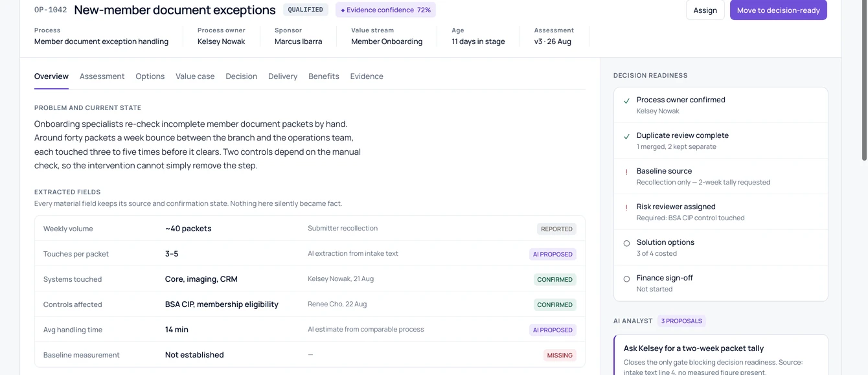
Task: Open the Overview tab
Action: coord(51,76)
